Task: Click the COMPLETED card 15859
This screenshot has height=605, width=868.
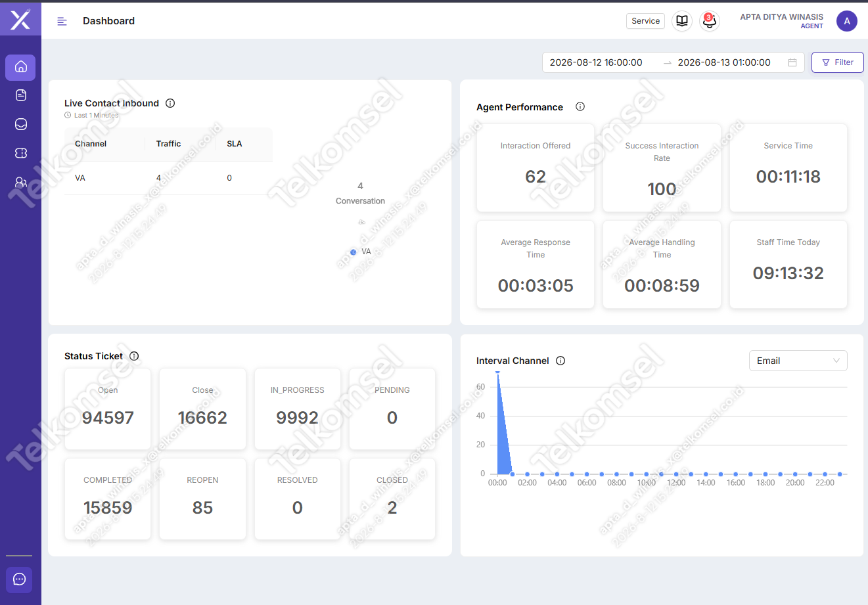Action: 108,499
